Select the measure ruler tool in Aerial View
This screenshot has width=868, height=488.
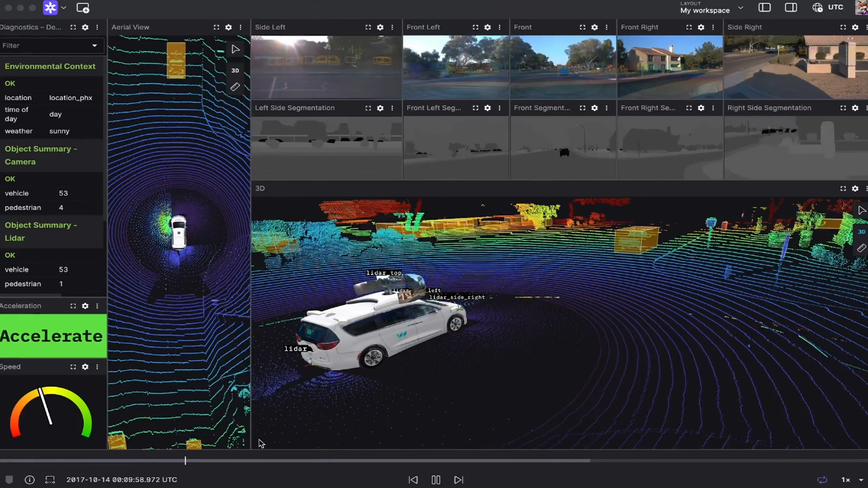tap(235, 87)
